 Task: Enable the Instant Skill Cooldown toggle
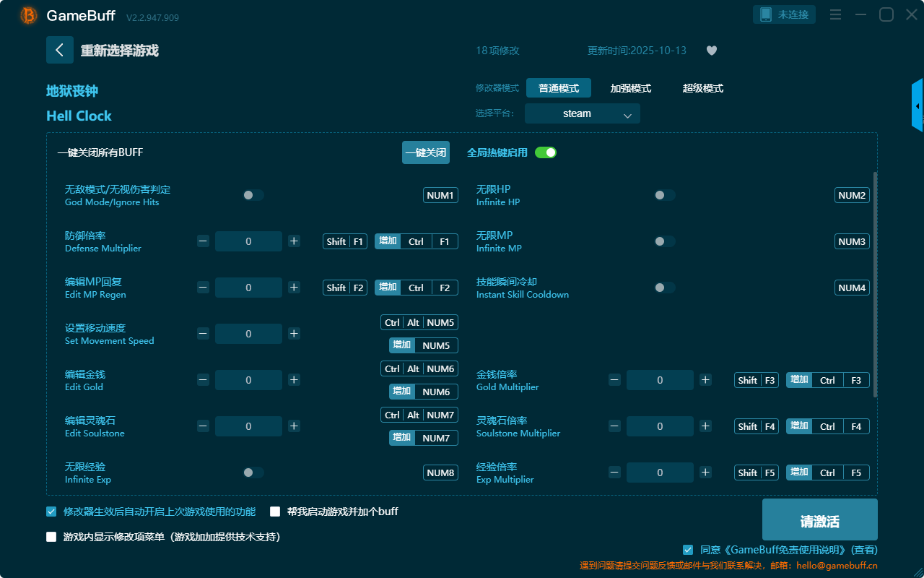664,288
